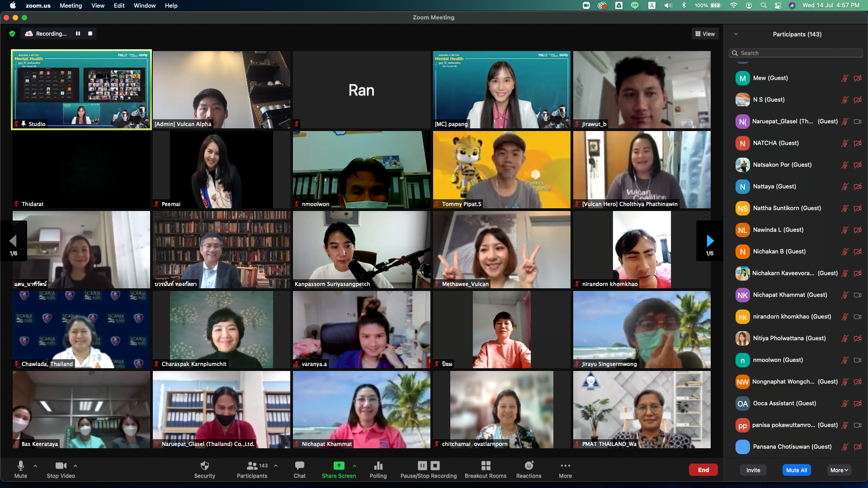Open Breakout Rooms grid icon
868x488 pixels.
pos(486,465)
